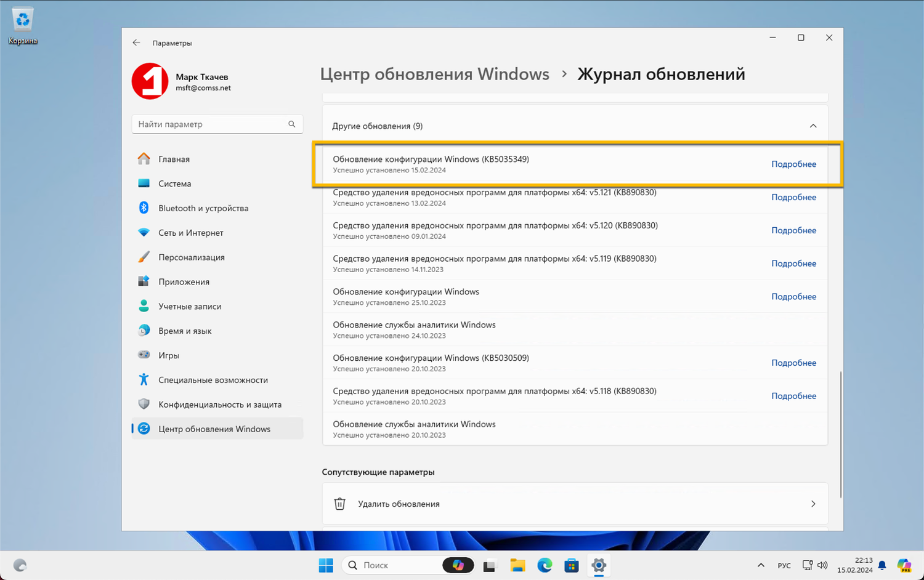Open Главная via its house icon

click(x=144, y=159)
